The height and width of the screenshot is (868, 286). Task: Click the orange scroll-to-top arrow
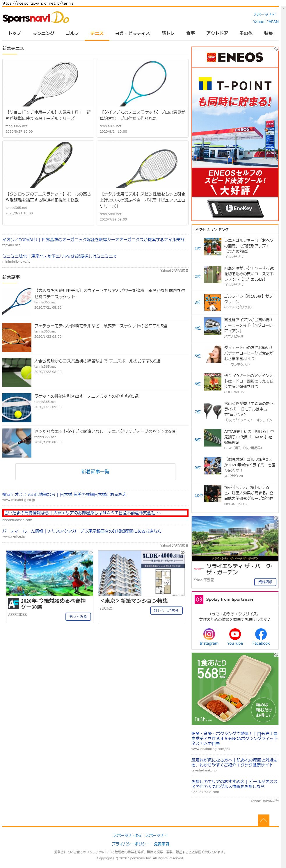[263, 820]
